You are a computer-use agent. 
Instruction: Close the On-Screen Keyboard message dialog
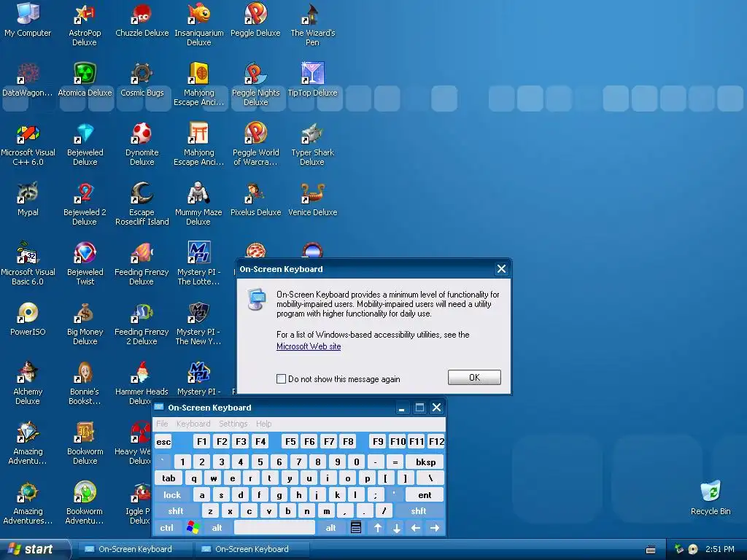501,268
